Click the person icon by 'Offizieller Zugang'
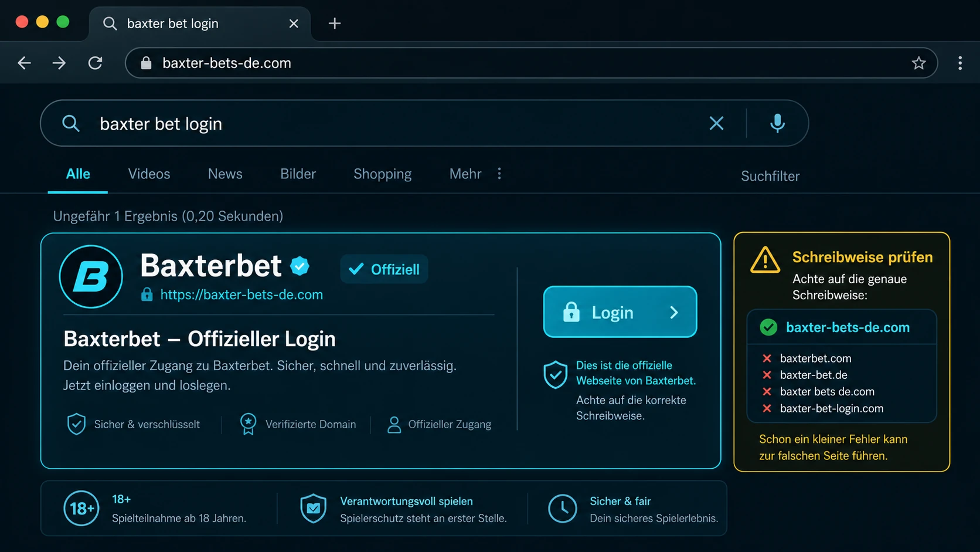The height and width of the screenshot is (552, 980). [x=394, y=424]
